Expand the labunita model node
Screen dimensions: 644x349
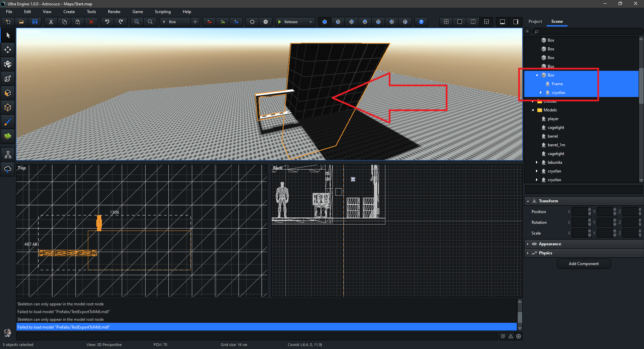[537, 162]
